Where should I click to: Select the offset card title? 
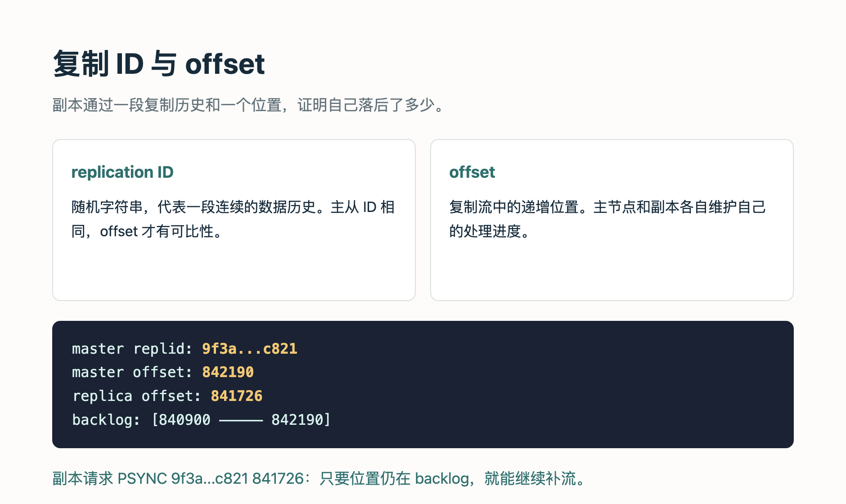pos(472,172)
